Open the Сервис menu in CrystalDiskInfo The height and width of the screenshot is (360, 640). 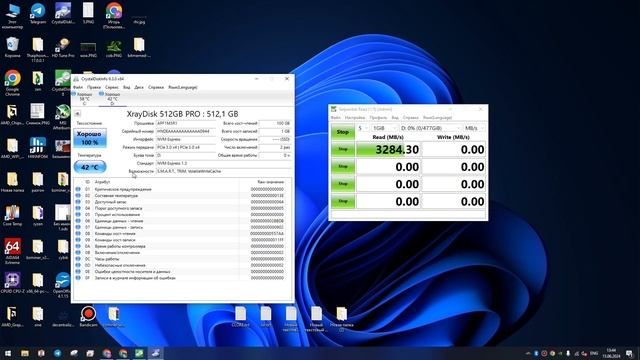tap(112, 87)
